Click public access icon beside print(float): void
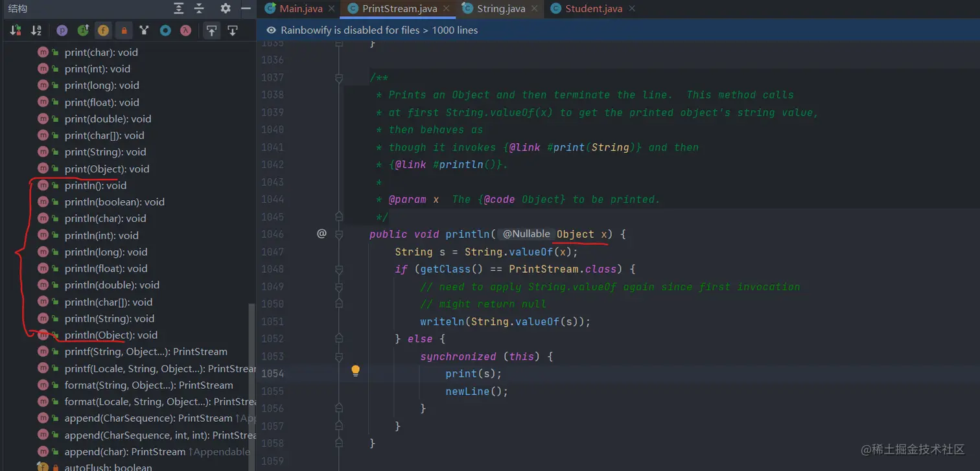980x471 pixels. pyautogui.click(x=56, y=103)
